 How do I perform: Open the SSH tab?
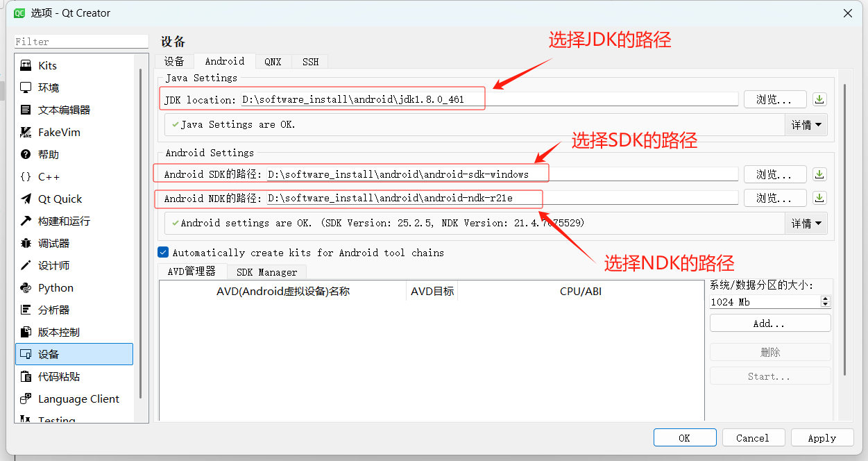pos(310,62)
